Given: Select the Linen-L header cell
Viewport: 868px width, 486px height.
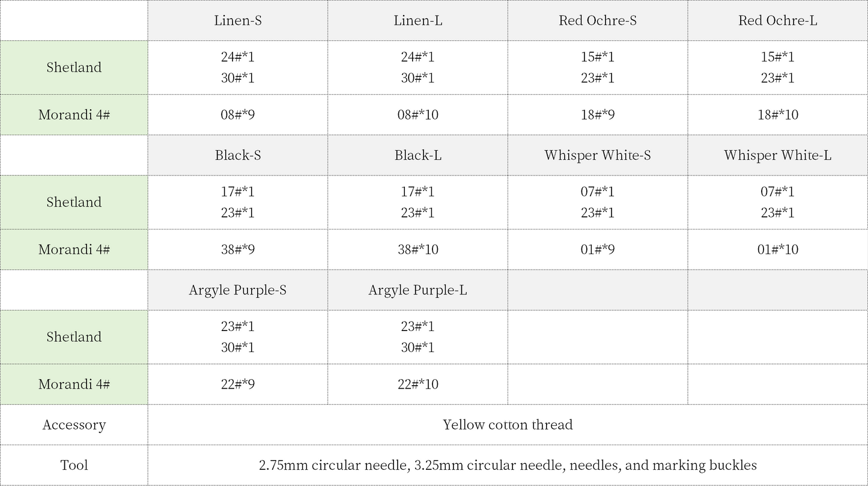Looking at the screenshot, I should tap(418, 20).
